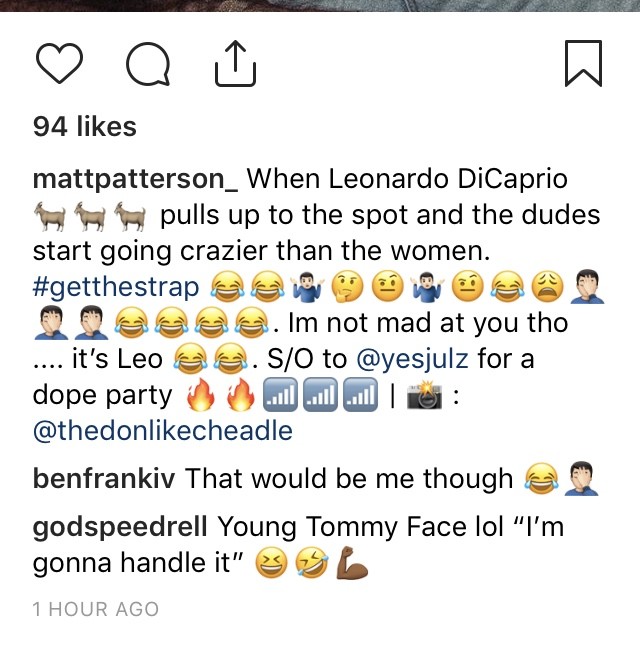Open @thedonlikecheadle photographer profile

163,431
